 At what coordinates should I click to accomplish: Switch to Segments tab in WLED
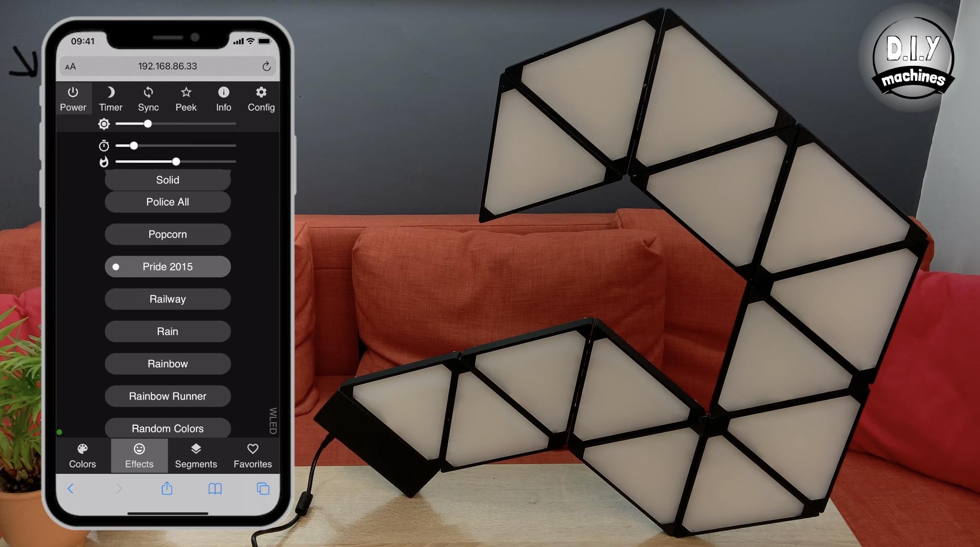(x=195, y=455)
